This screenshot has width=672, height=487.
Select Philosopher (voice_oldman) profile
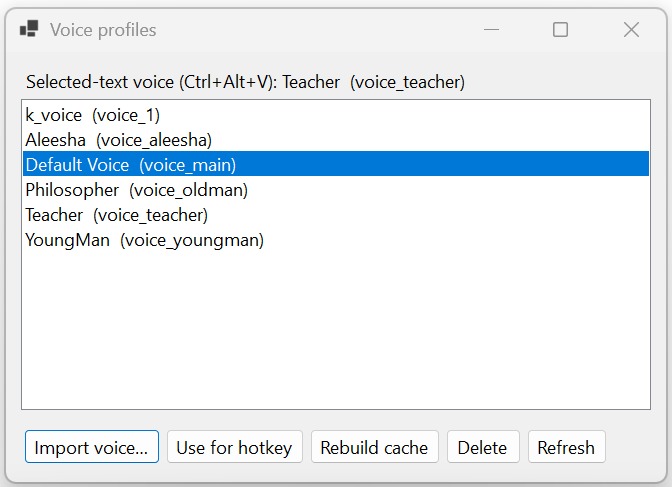point(336,190)
